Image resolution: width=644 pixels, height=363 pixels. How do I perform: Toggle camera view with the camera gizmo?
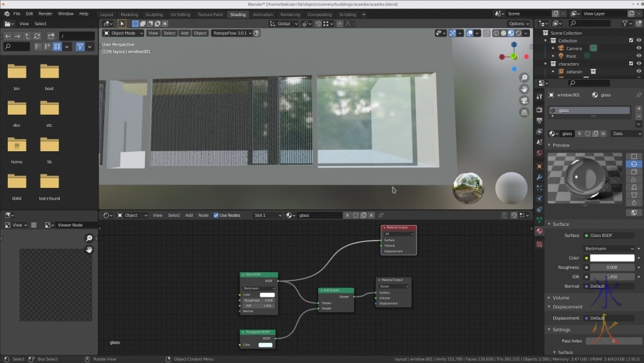pyautogui.click(x=525, y=100)
